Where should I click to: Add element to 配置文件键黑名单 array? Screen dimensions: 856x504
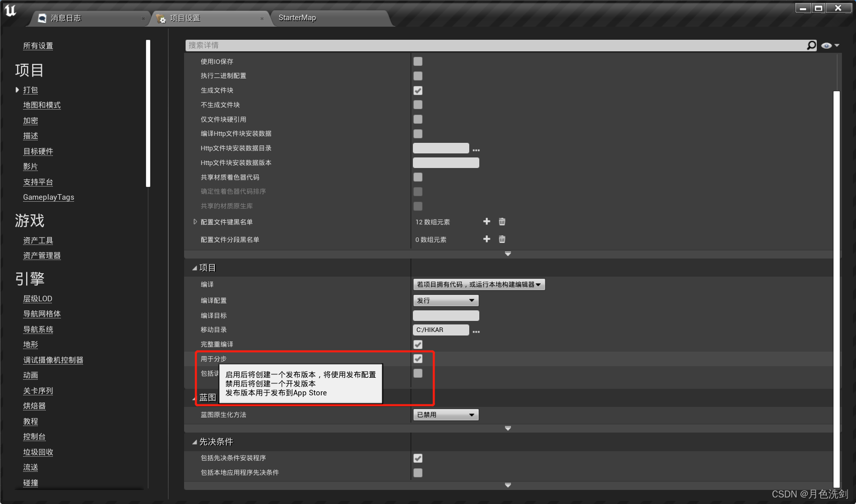click(486, 221)
